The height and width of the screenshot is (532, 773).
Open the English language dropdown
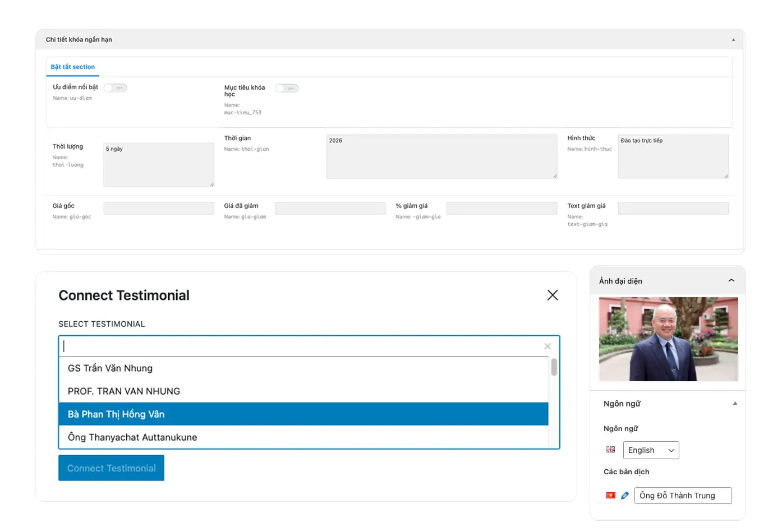pos(651,450)
